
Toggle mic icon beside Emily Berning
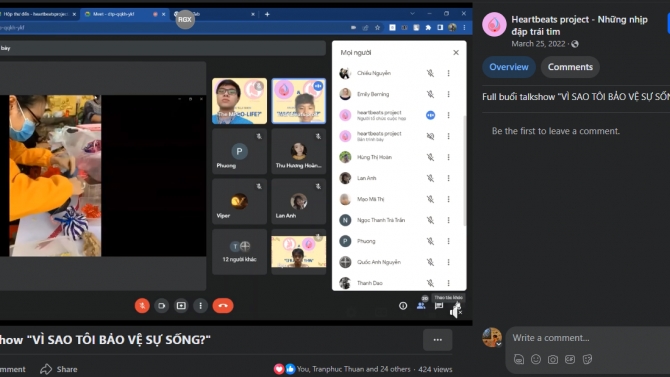[430, 94]
